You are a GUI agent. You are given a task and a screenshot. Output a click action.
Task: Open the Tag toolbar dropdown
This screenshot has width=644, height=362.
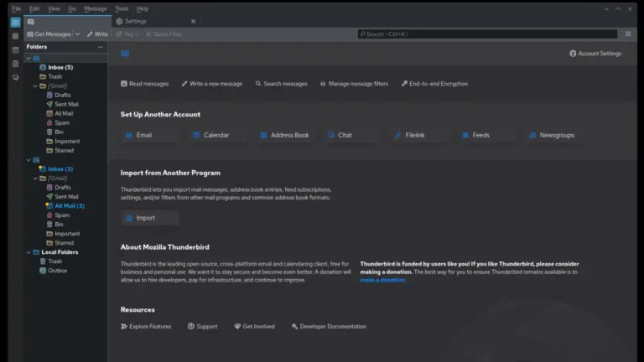[x=126, y=34]
